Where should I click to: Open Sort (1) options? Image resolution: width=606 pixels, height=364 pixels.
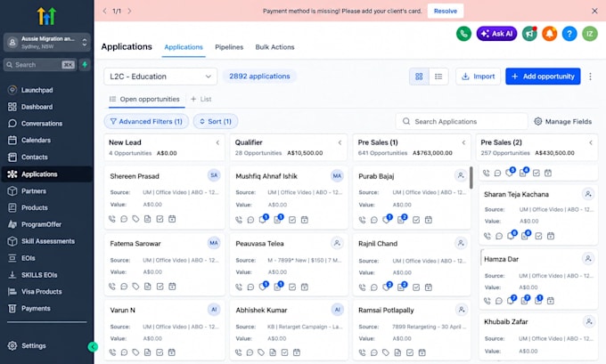[x=216, y=121]
